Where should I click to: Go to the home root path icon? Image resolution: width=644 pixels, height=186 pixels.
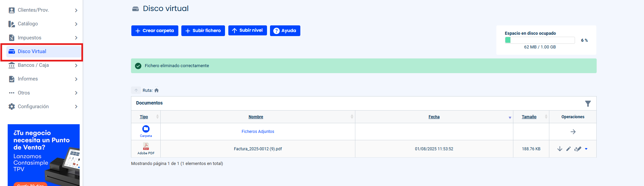156,90
